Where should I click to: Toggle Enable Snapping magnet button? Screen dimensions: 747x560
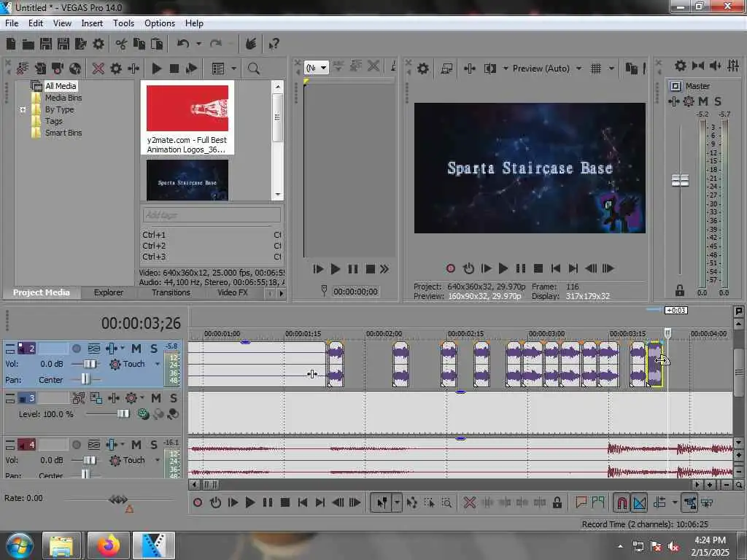click(622, 502)
